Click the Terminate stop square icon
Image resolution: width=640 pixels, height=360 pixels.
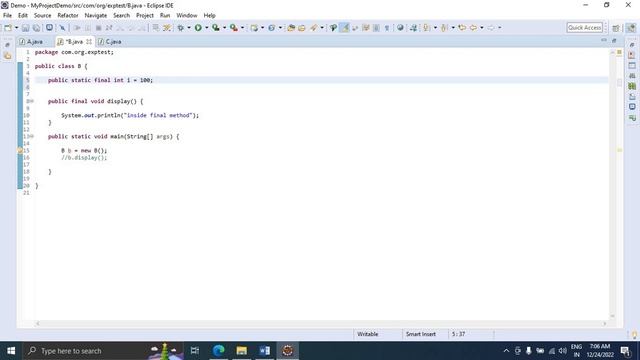(x=98, y=28)
